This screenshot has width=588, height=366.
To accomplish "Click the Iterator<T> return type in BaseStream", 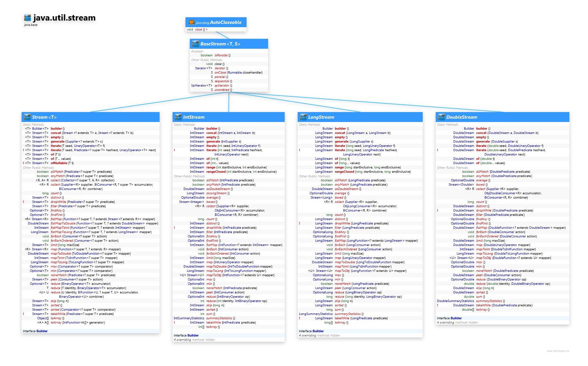I will point(204,68).
